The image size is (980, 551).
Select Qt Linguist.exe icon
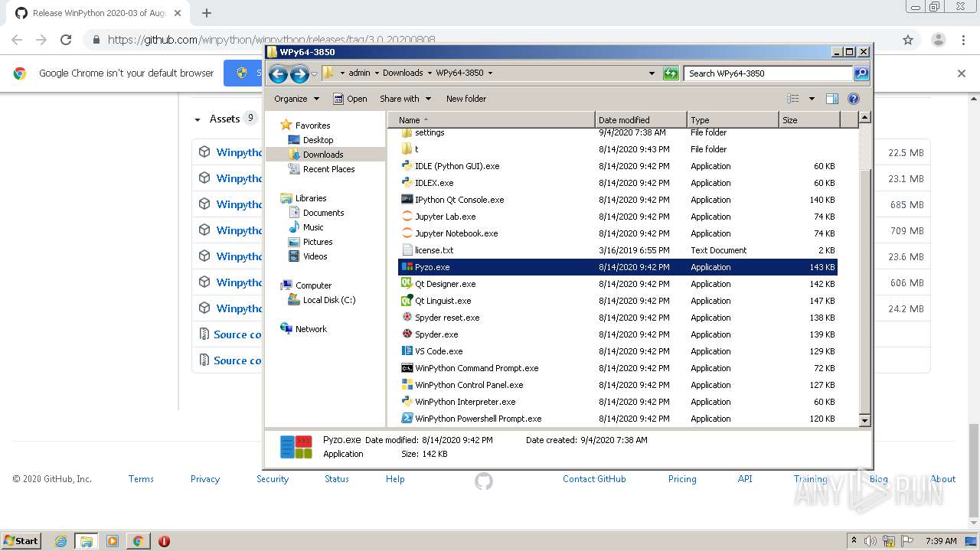(x=407, y=301)
